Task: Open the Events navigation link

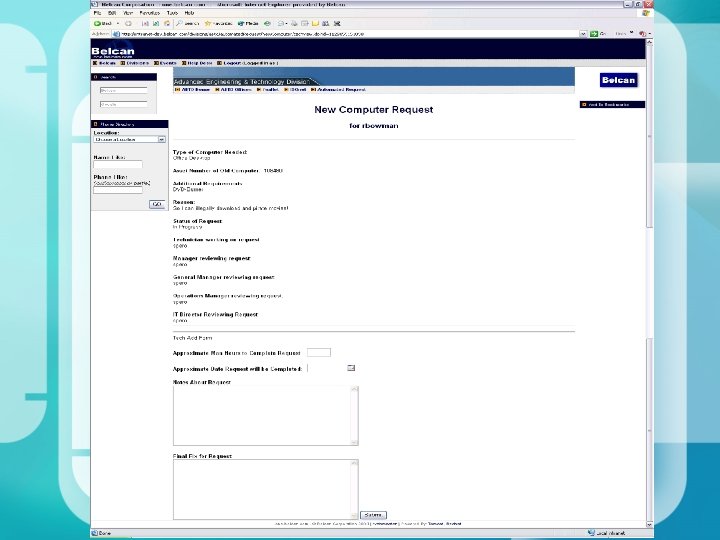Action: pyautogui.click(x=165, y=63)
